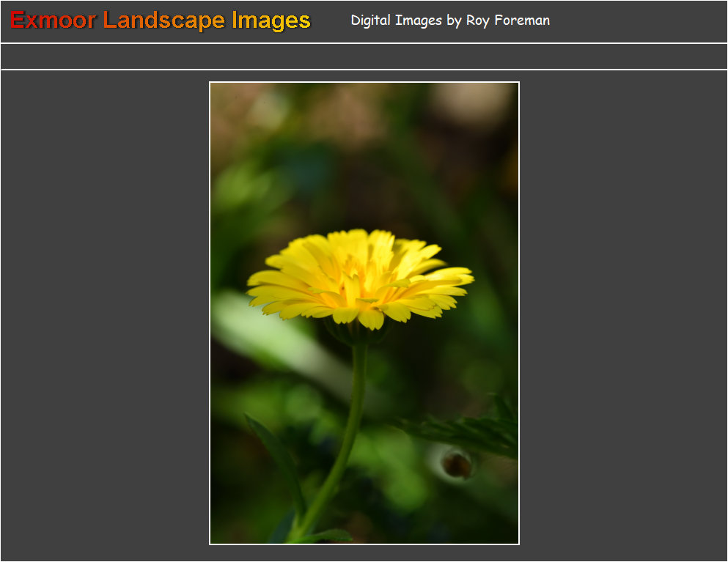Viewport: 728px width, 562px height.
Task: Click the word 'Images' in the heading
Action: (x=271, y=21)
